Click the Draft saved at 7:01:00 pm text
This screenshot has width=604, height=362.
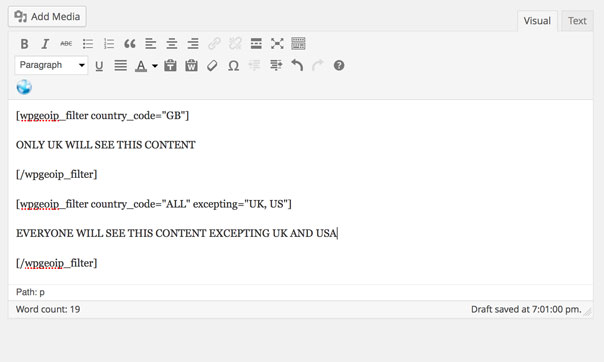pos(526,309)
